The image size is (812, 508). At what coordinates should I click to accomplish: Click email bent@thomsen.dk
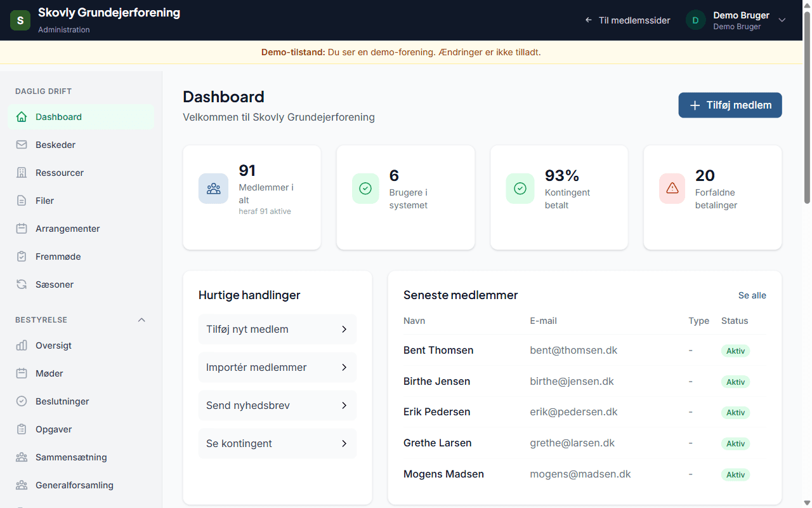[x=573, y=351]
